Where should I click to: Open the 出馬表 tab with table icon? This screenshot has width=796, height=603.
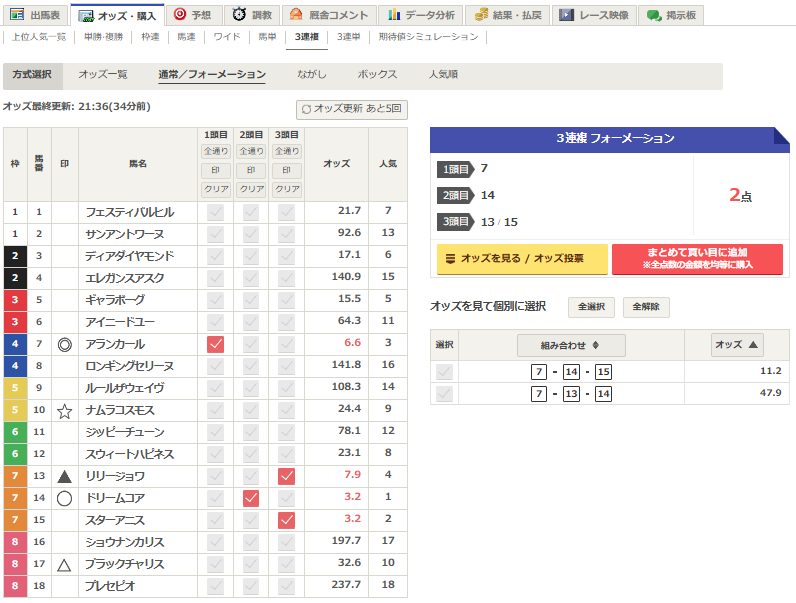35,15
